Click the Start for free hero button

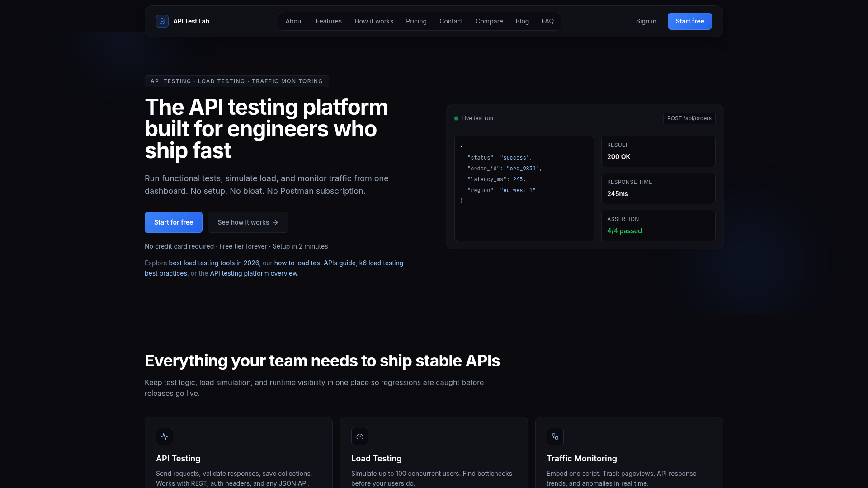click(x=174, y=222)
